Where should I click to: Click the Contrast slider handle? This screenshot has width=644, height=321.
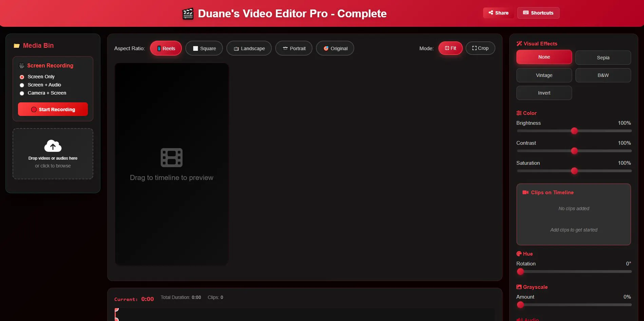[x=574, y=151]
